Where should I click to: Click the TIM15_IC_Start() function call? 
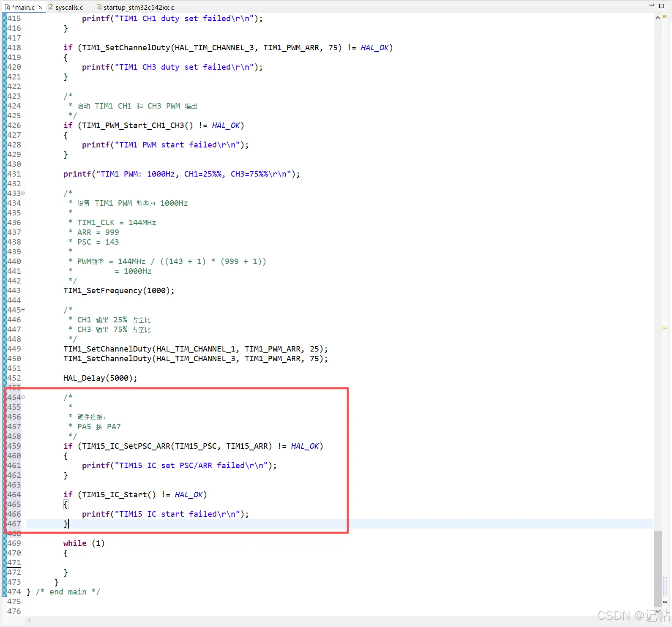[119, 495]
